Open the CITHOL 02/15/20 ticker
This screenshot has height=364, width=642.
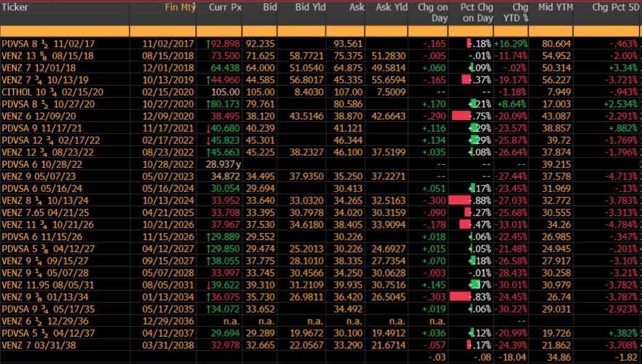[x=53, y=92]
